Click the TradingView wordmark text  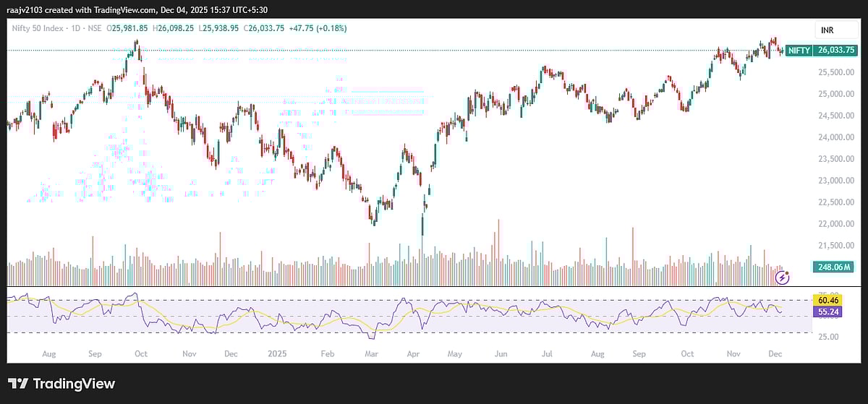coord(73,384)
